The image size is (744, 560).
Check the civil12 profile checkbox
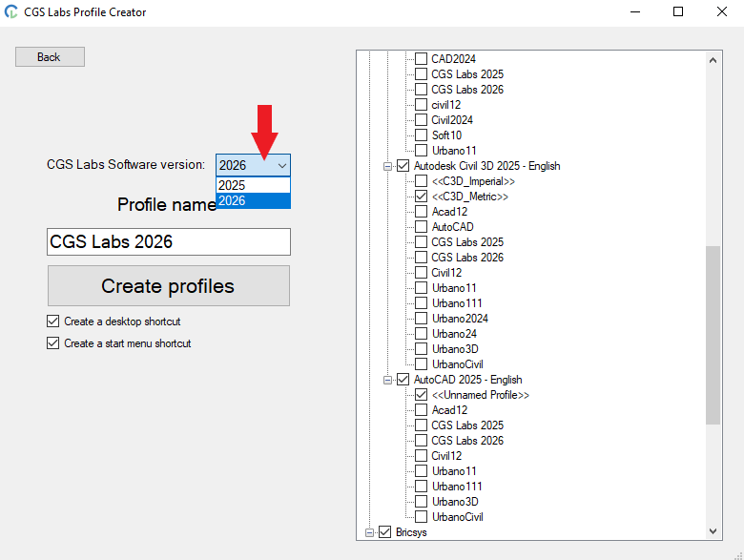tap(421, 104)
